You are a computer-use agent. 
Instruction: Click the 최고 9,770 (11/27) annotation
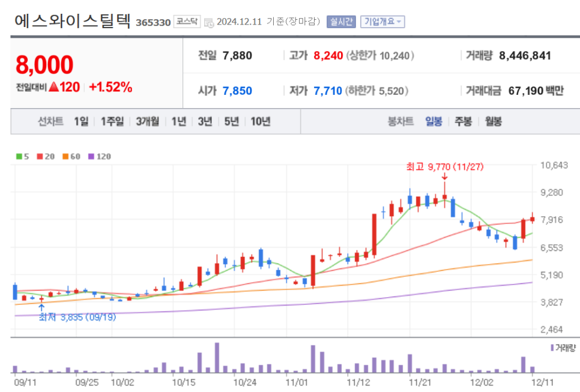coord(445,167)
